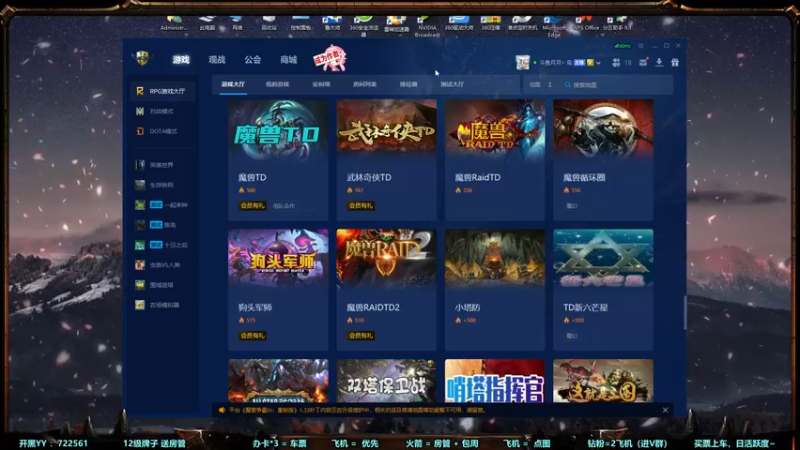
Task: Open the 这就是三国 game thumbnail
Action: 603,381
